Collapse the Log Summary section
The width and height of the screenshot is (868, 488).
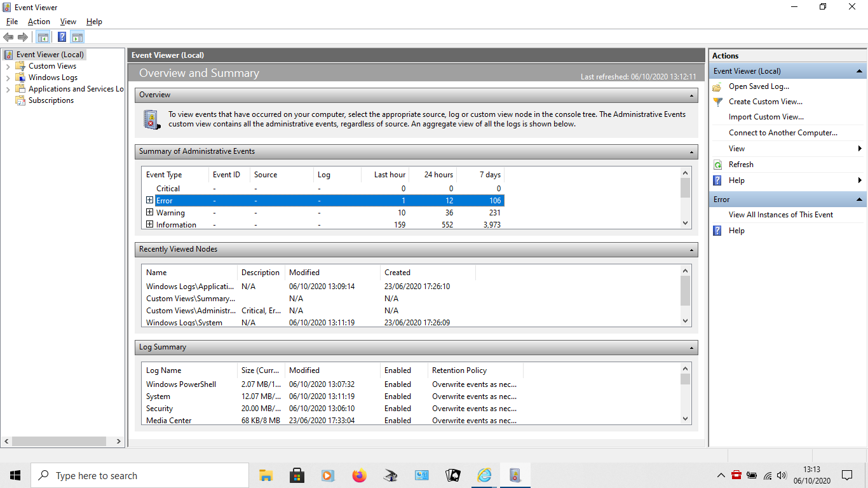(x=691, y=348)
